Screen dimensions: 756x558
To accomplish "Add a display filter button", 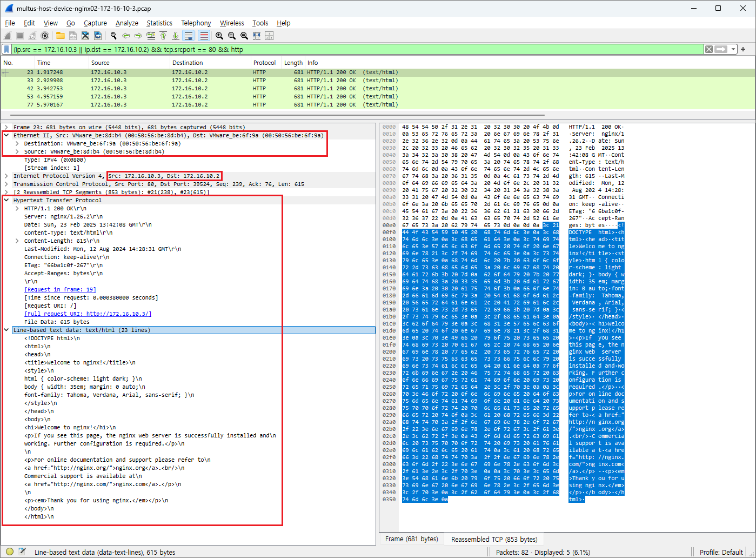I will 743,49.
